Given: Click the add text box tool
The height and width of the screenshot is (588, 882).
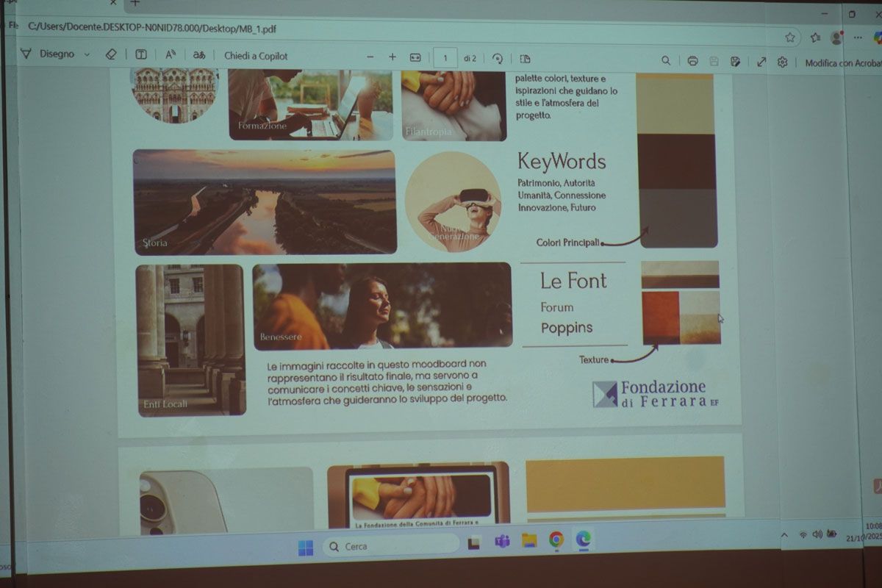Looking at the screenshot, I should [141, 54].
